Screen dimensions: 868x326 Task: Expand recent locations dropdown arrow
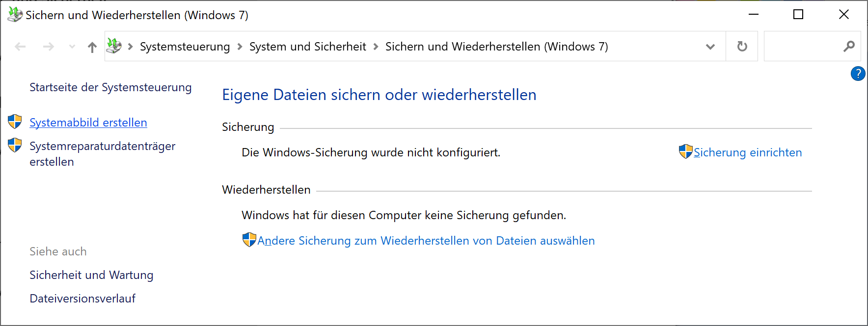pyautogui.click(x=72, y=47)
